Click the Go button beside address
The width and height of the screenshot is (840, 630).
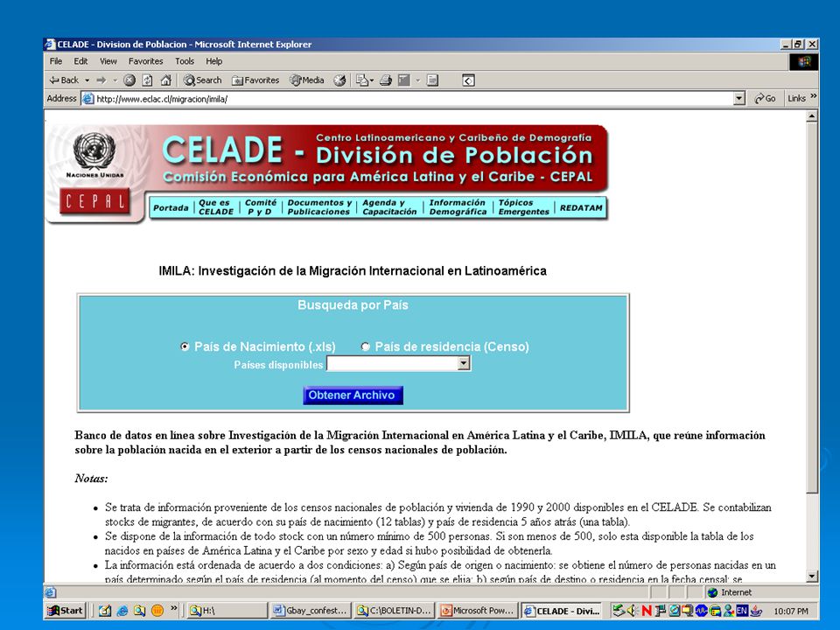765,99
